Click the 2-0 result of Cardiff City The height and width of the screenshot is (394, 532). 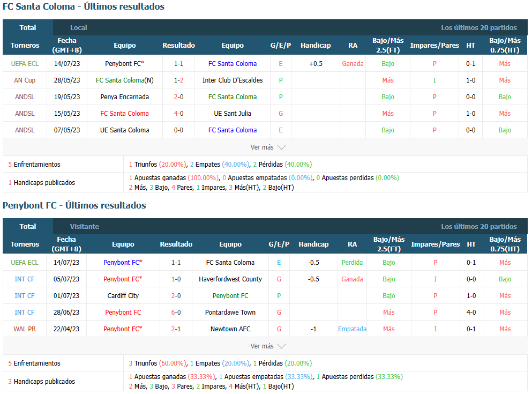[176, 295]
